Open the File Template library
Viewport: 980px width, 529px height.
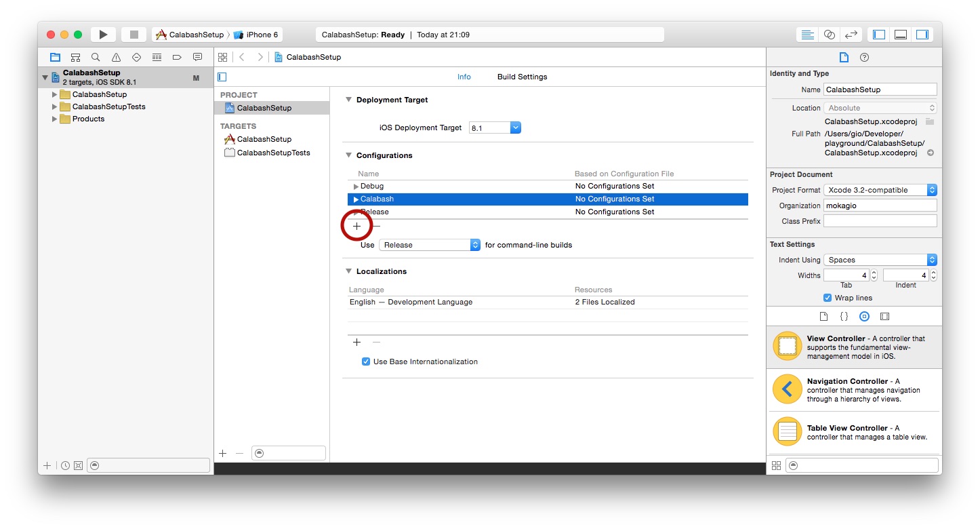(x=824, y=316)
